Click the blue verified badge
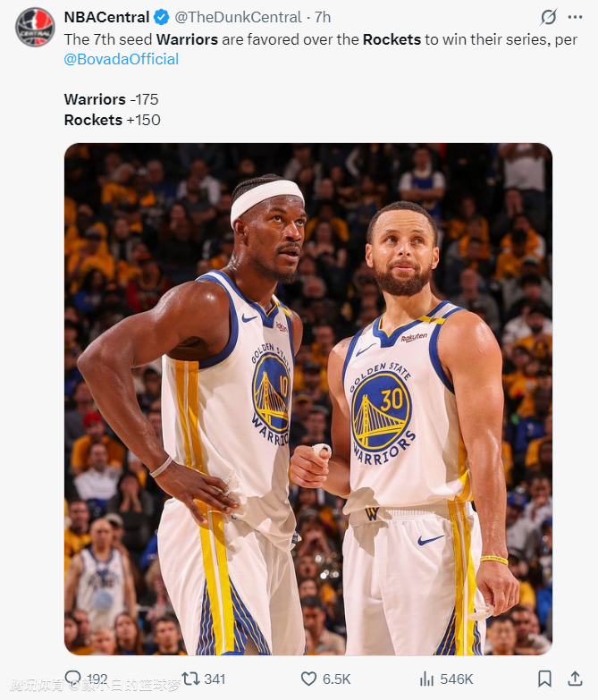The height and width of the screenshot is (700, 598). [x=161, y=17]
